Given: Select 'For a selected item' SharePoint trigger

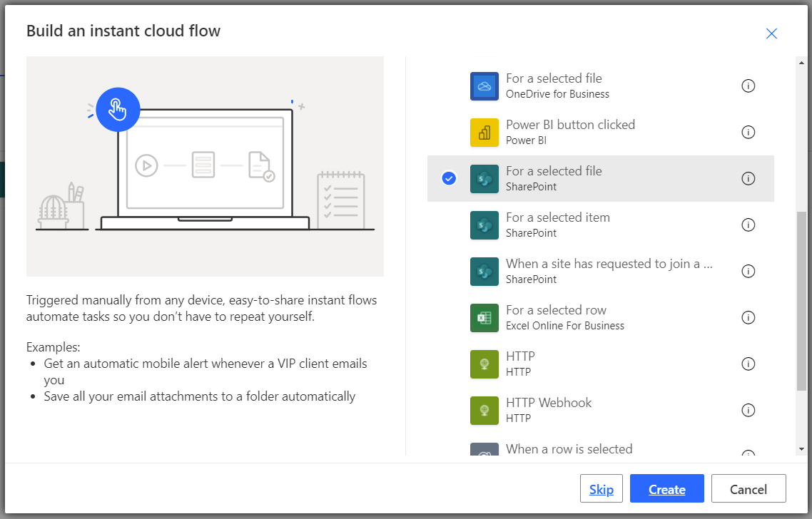Looking at the screenshot, I should coord(558,217).
